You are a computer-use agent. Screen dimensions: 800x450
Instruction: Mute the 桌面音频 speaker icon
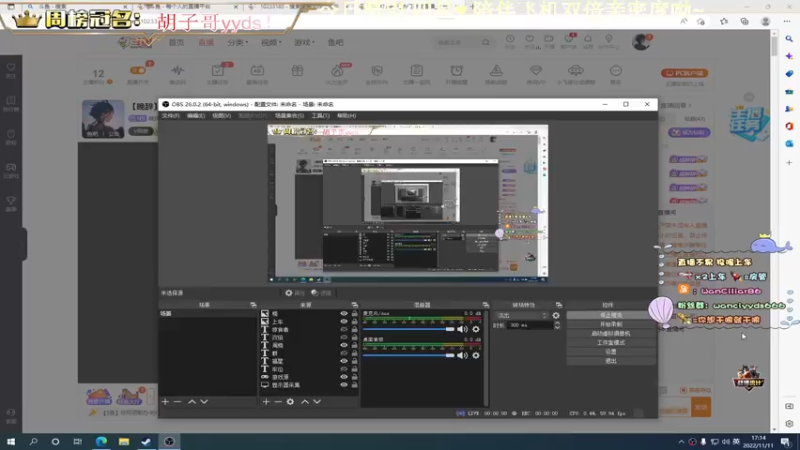click(462, 355)
